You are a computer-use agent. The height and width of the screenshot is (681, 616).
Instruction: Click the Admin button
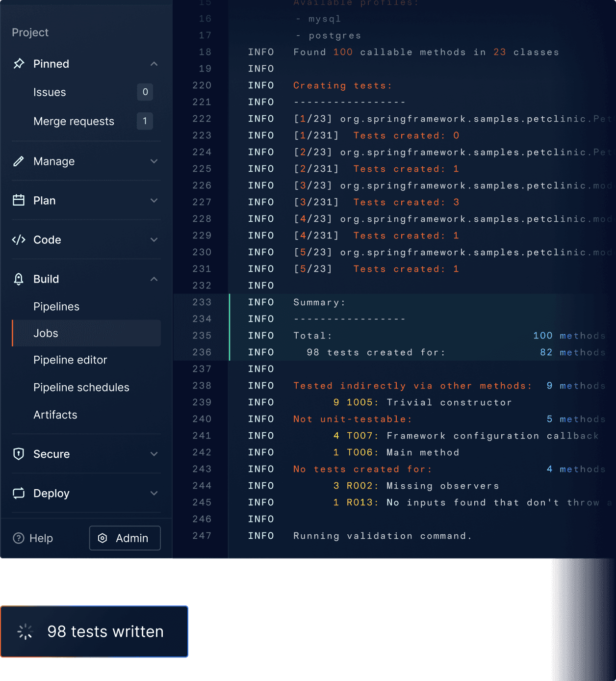coord(125,538)
